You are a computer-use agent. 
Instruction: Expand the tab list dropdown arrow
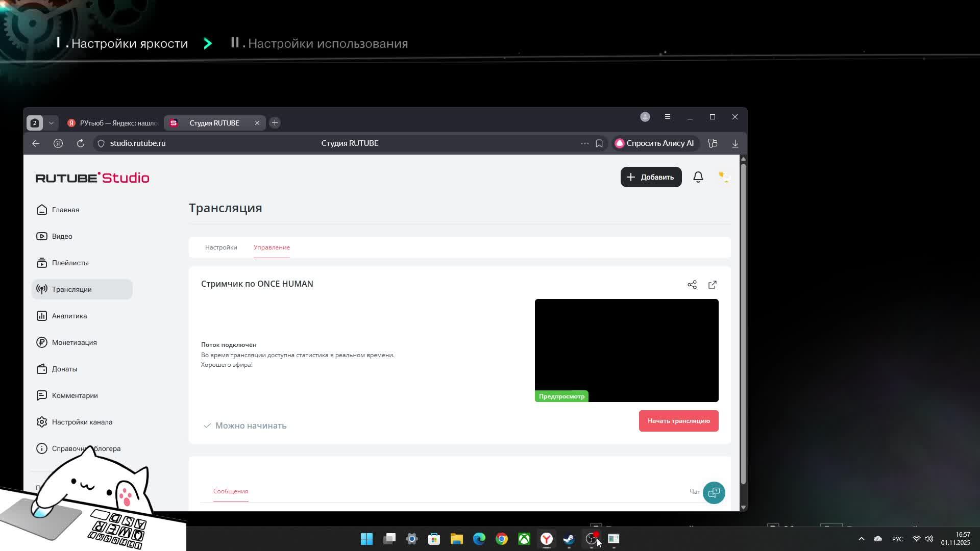click(51, 123)
